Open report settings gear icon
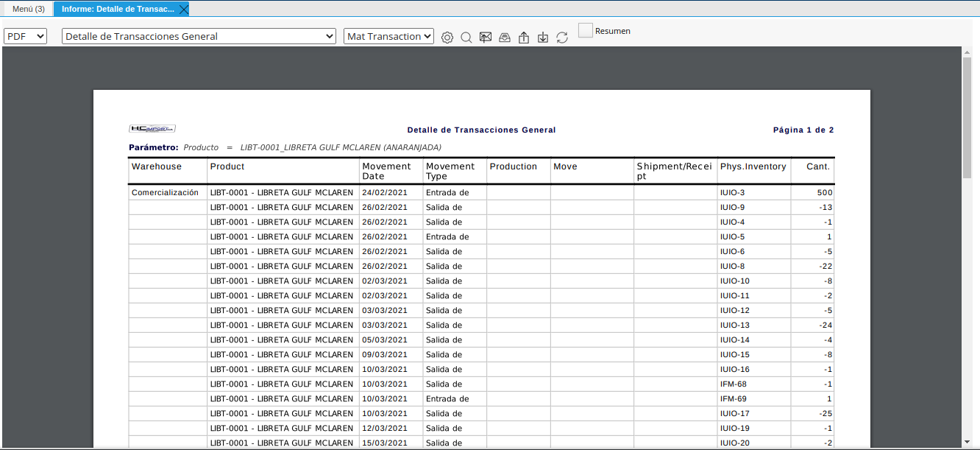The width and height of the screenshot is (980, 450). click(447, 37)
